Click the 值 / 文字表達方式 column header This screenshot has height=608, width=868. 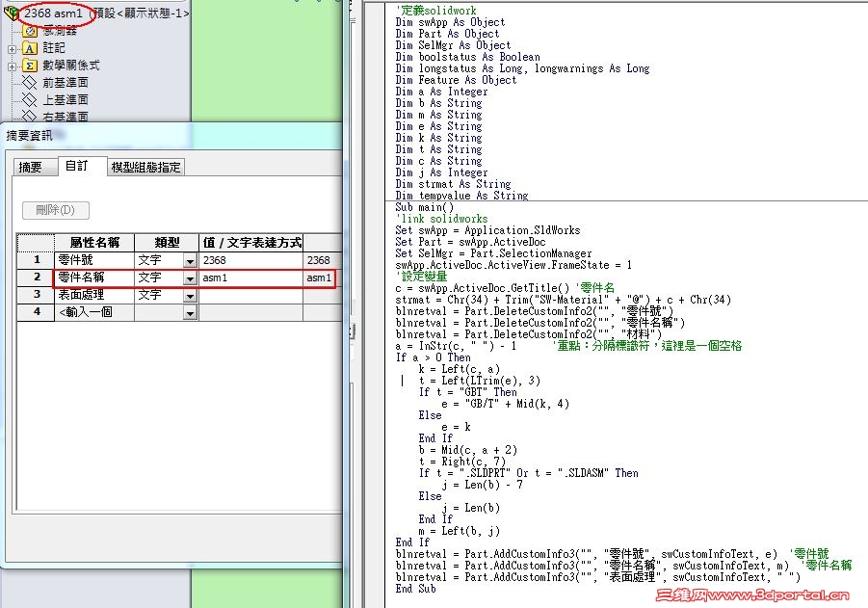[x=250, y=243]
